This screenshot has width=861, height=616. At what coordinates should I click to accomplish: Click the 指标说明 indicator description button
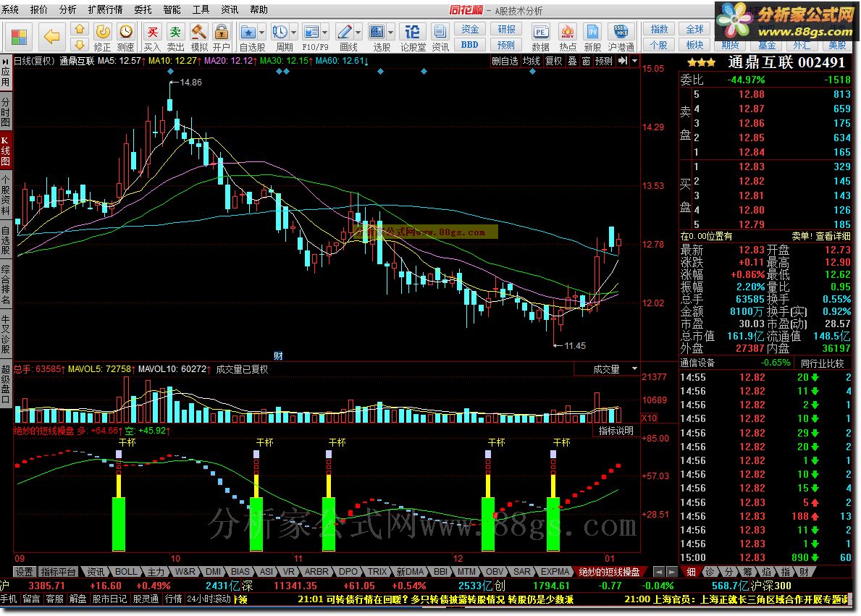[x=616, y=431]
